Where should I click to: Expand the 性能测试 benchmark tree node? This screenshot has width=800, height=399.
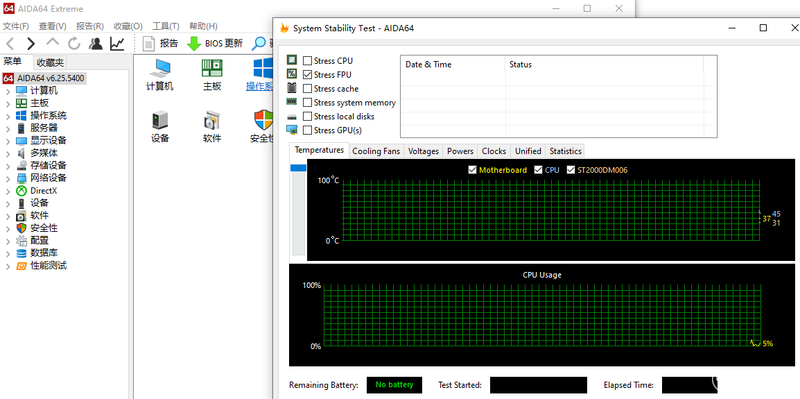pos(8,266)
